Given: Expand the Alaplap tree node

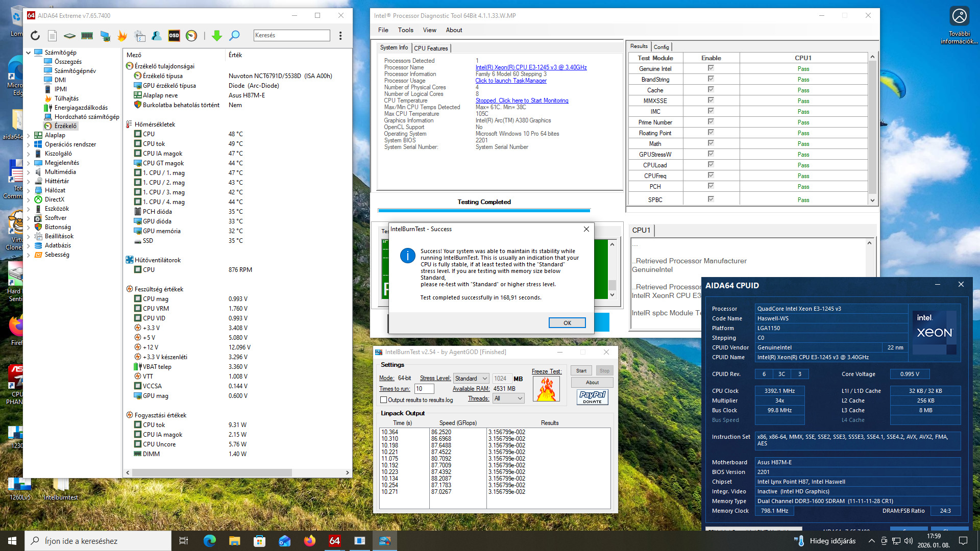Looking at the screenshot, I should 29,135.
